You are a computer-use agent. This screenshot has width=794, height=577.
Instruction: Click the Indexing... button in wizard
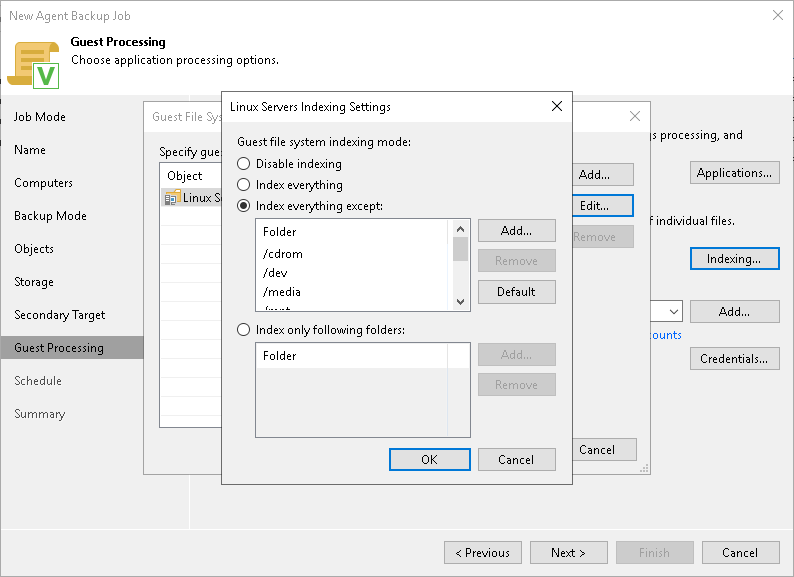click(734, 259)
